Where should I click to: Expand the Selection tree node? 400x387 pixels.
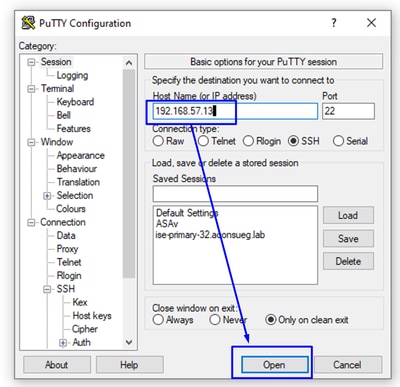pyautogui.click(x=47, y=196)
